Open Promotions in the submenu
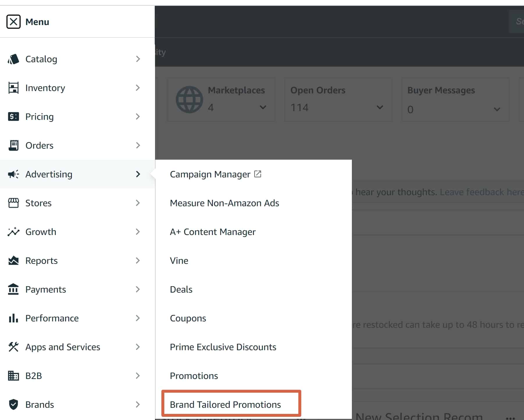 tap(194, 376)
